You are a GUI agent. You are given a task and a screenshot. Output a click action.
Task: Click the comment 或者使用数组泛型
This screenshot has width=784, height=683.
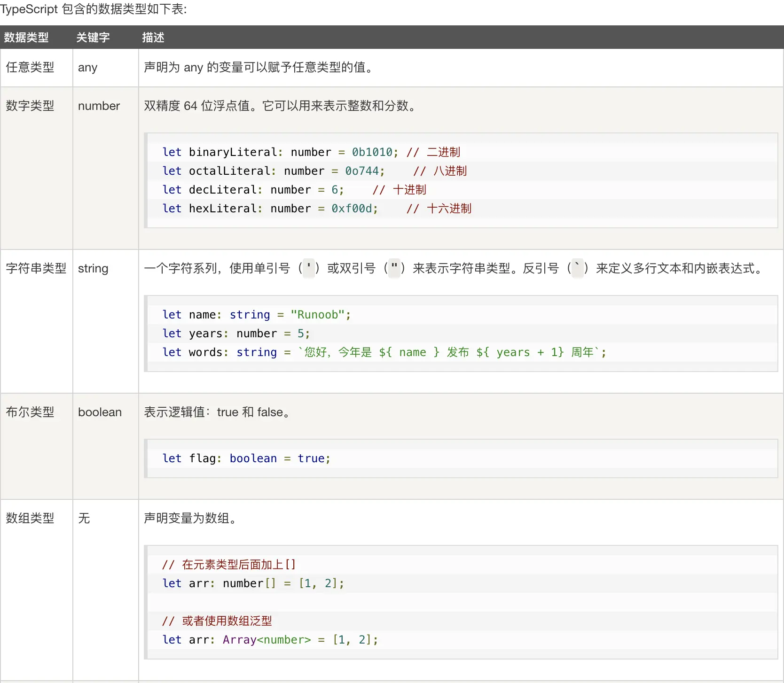[x=217, y=621]
